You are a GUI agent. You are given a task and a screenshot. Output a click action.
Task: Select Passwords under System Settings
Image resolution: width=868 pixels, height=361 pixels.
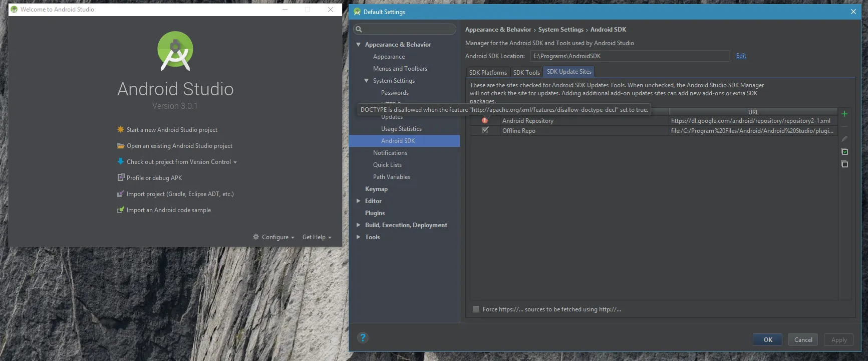click(395, 93)
